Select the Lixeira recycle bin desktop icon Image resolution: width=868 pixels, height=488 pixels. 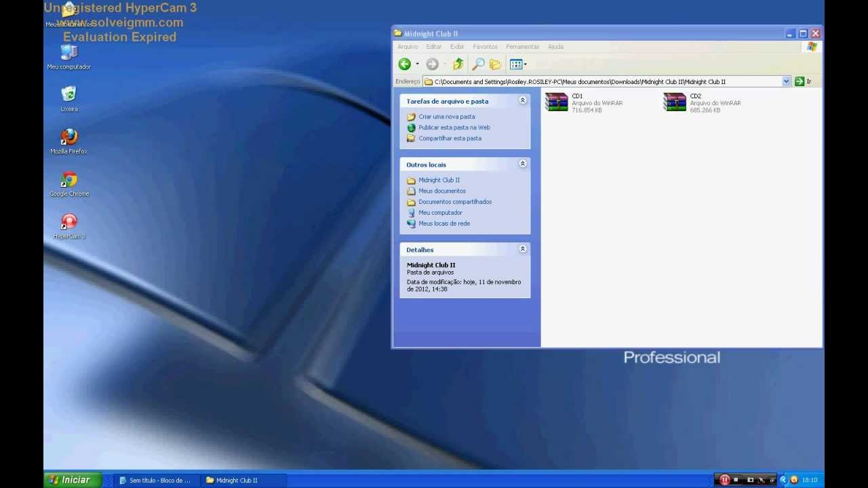(x=68, y=98)
